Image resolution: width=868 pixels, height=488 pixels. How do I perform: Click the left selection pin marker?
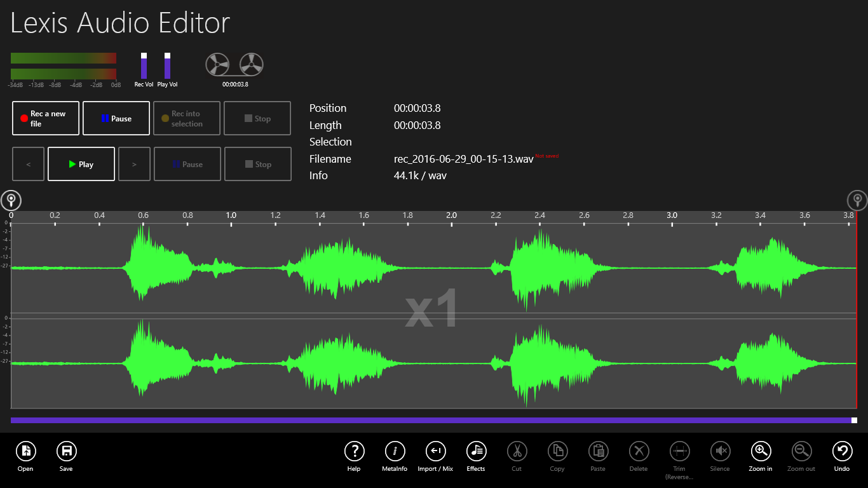coord(11,200)
